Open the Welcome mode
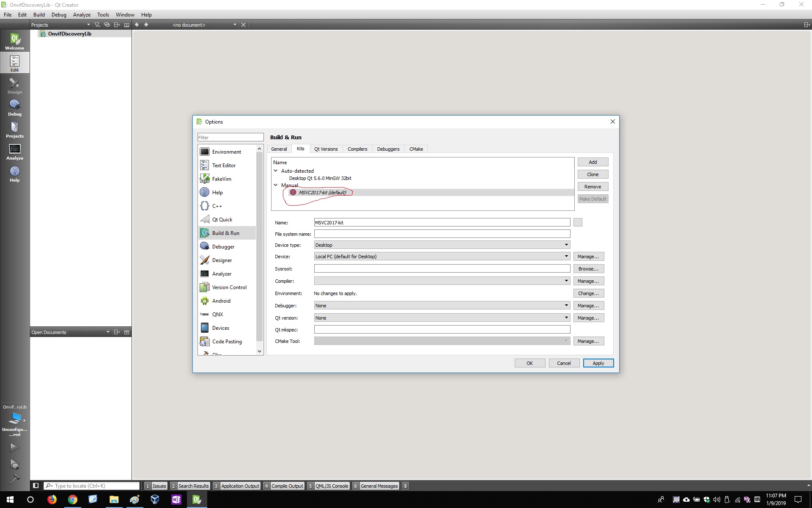The image size is (812, 508). click(x=14, y=41)
